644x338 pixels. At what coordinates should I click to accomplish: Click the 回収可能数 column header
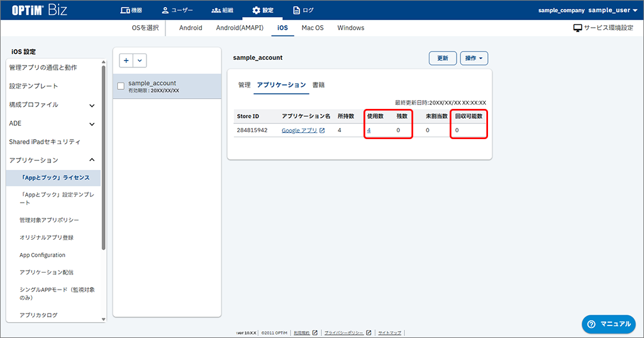469,116
